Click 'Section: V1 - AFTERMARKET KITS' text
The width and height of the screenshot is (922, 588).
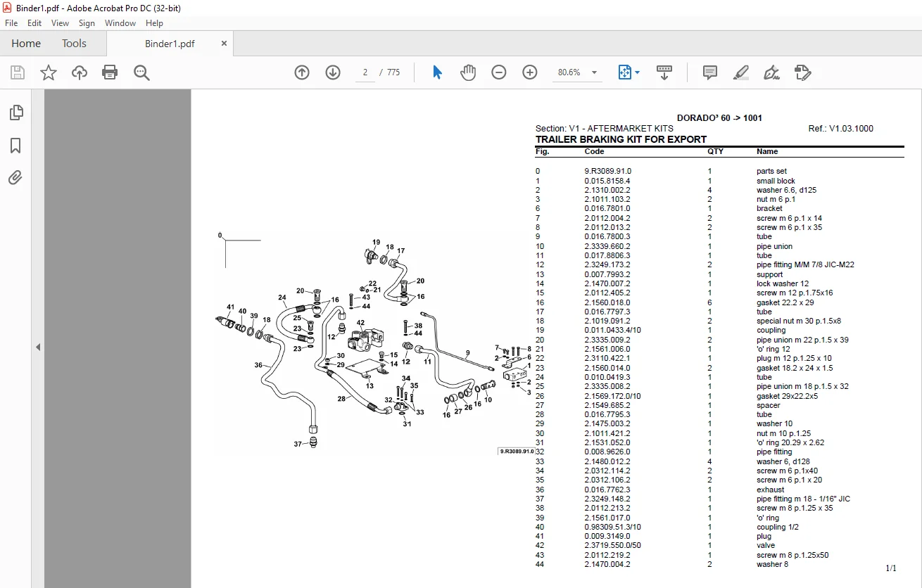[604, 129]
